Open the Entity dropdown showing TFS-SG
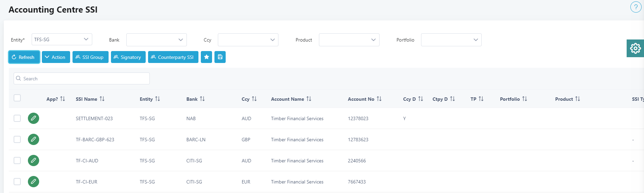The width and height of the screenshot is (644, 193). tap(62, 39)
